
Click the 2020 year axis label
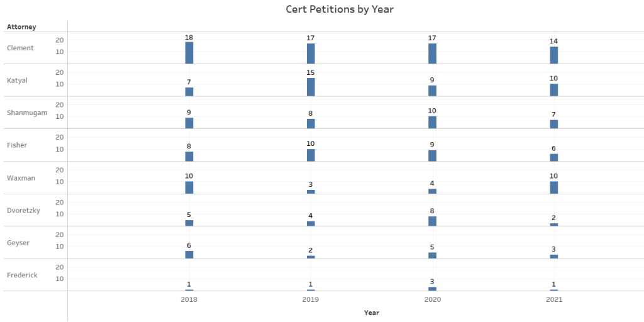click(x=432, y=300)
